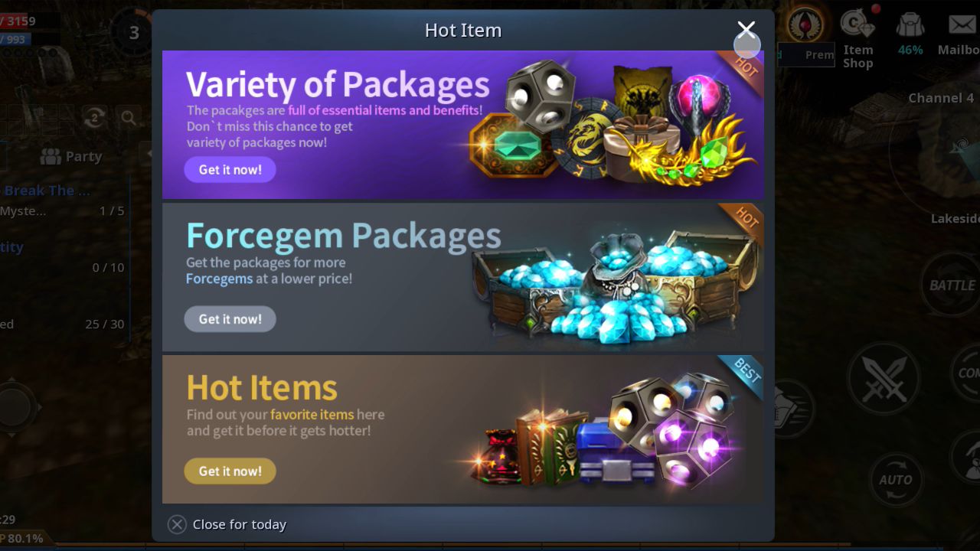
Task: Tap the BATTLE mode button
Action: coord(951,285)
